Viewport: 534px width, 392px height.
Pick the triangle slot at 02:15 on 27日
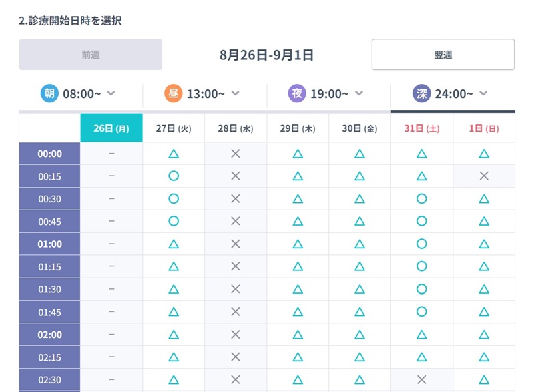(174, 357)
